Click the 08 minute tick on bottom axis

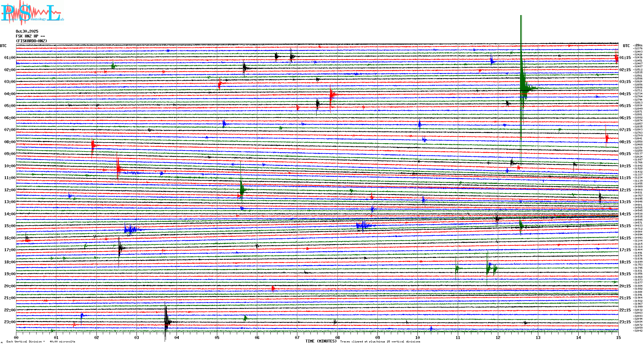click(x=337, y=338)
